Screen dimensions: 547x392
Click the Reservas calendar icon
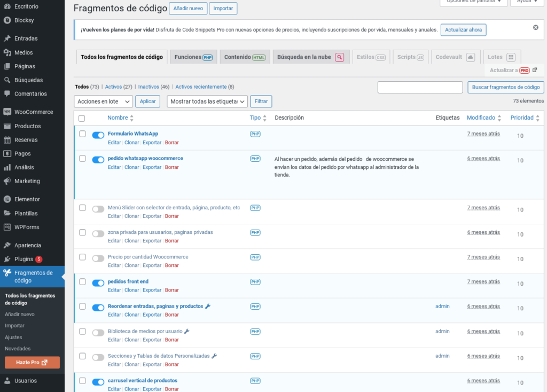coord(7,140)
